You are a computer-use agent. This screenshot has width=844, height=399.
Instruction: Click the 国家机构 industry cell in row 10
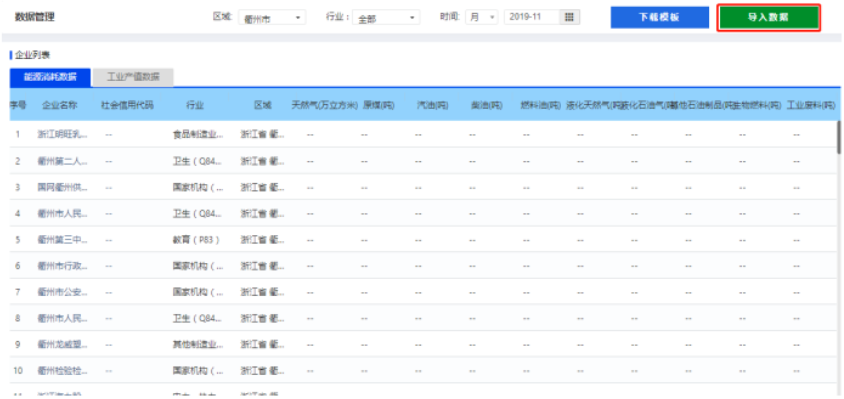pos(197,370)
